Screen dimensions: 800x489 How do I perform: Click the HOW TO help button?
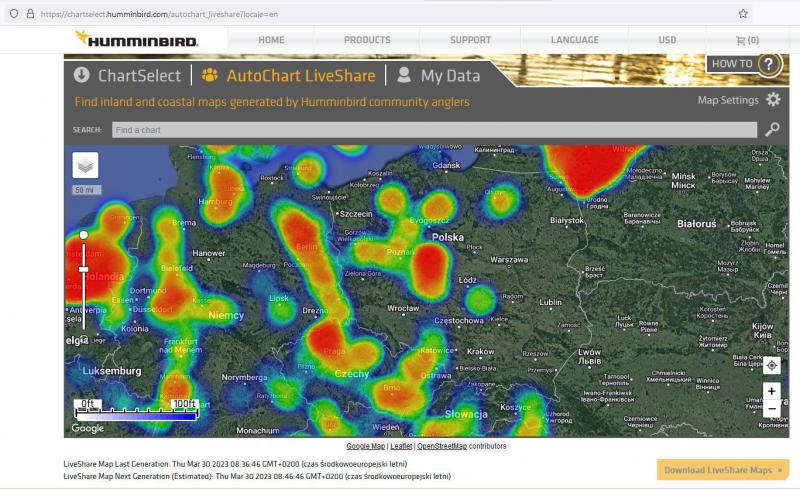tap(744, 64)
